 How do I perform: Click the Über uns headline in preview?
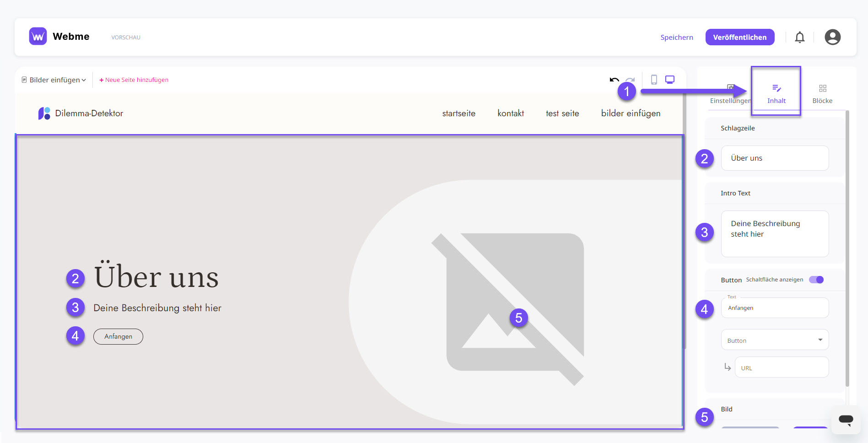(156, 275)
